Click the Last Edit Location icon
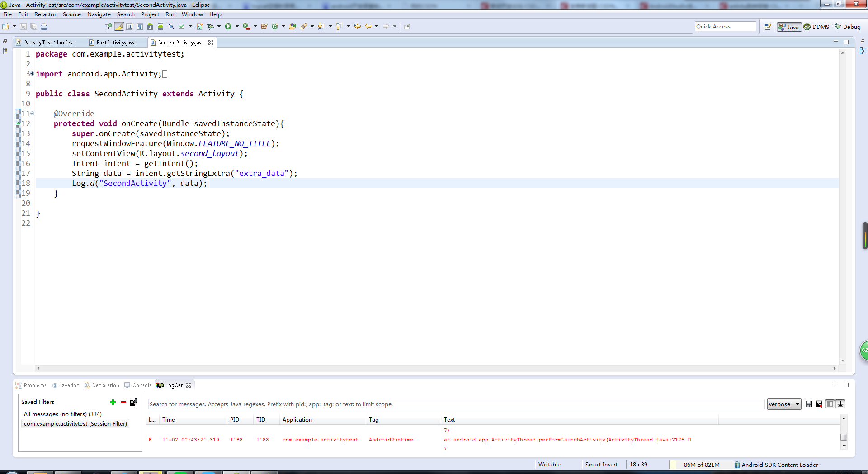The width and height of the screenshot is (868, 474). click(357, 27)
